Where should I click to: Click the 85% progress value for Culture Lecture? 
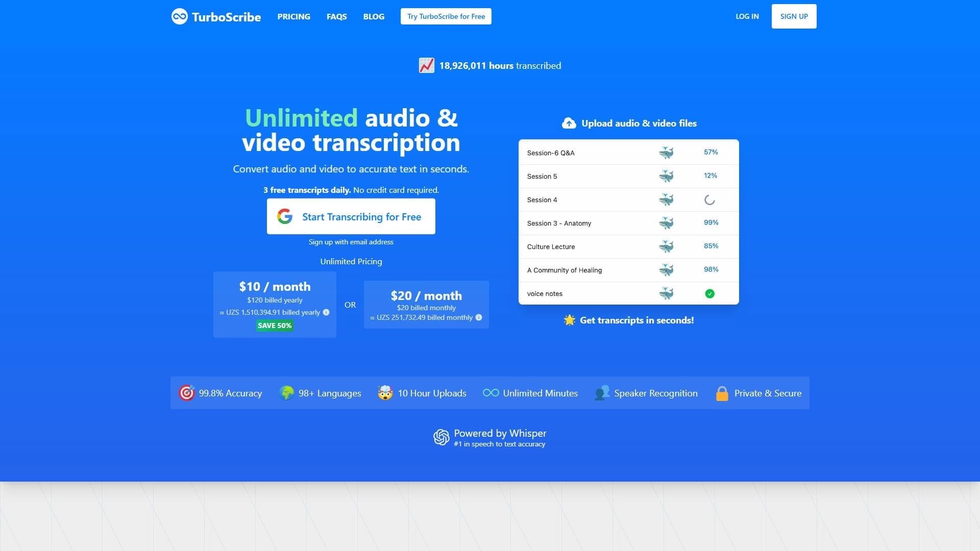point(710,246)
